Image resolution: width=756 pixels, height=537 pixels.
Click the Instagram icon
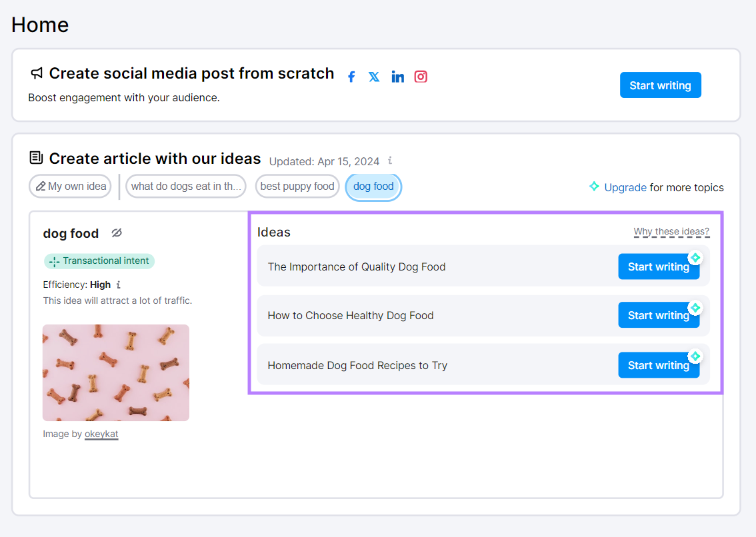point(421,77)
